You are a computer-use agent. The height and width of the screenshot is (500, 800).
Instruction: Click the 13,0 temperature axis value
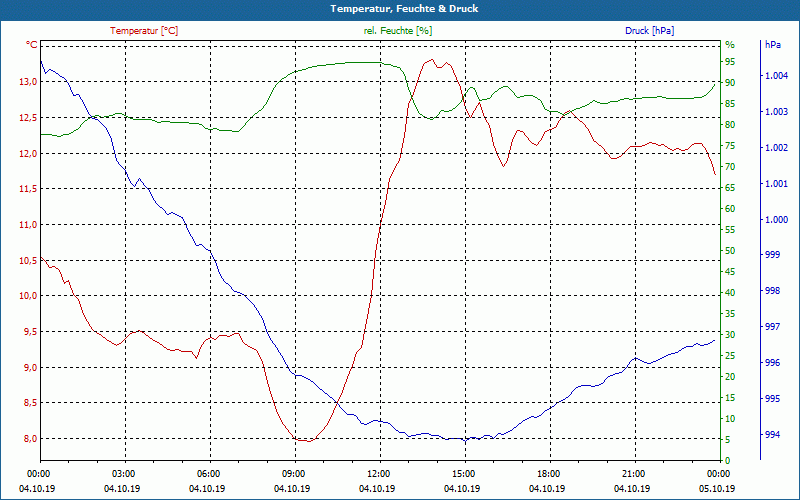[x=29, y=82]
